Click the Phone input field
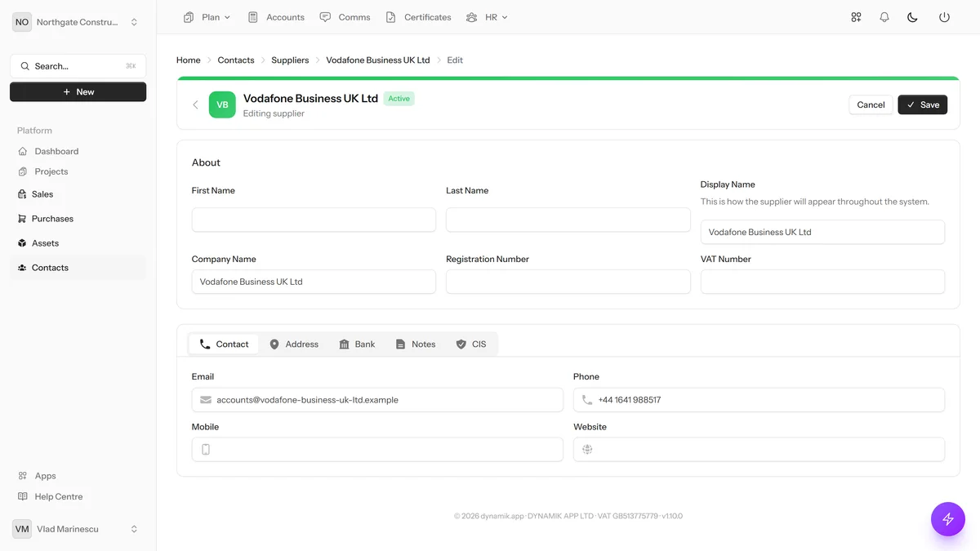Viewport: 980px width, 551px height. click(x=759, y=400)
